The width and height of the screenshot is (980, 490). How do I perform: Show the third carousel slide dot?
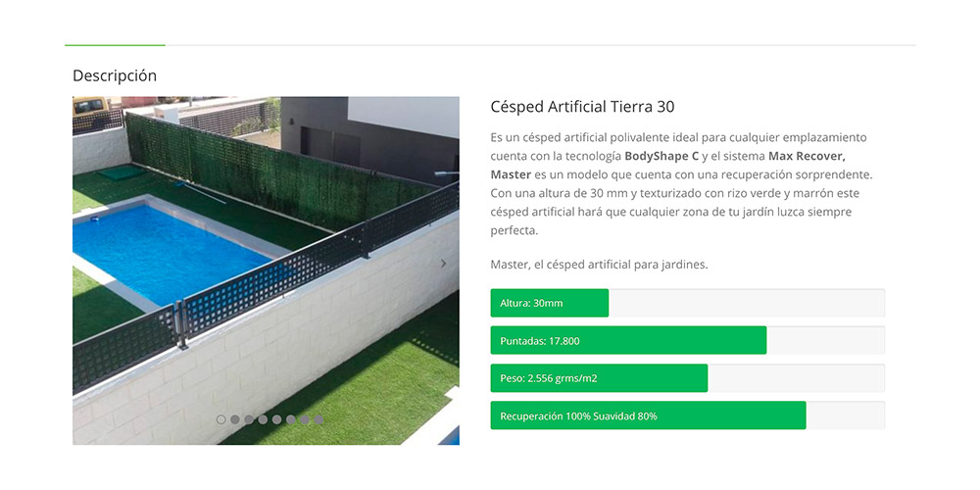(x=249, y=419)
